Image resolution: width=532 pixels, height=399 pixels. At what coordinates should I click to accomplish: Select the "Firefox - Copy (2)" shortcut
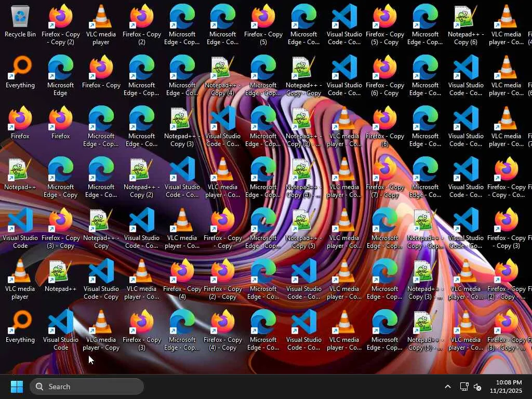tap(142, 25)
